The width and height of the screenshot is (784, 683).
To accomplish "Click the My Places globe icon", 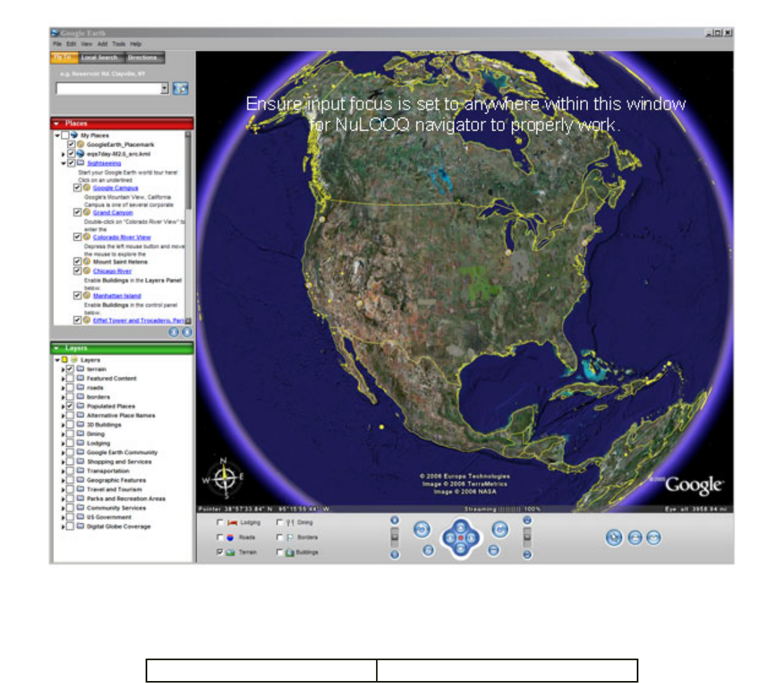I will pyautogui.click(x=74, y=135).
